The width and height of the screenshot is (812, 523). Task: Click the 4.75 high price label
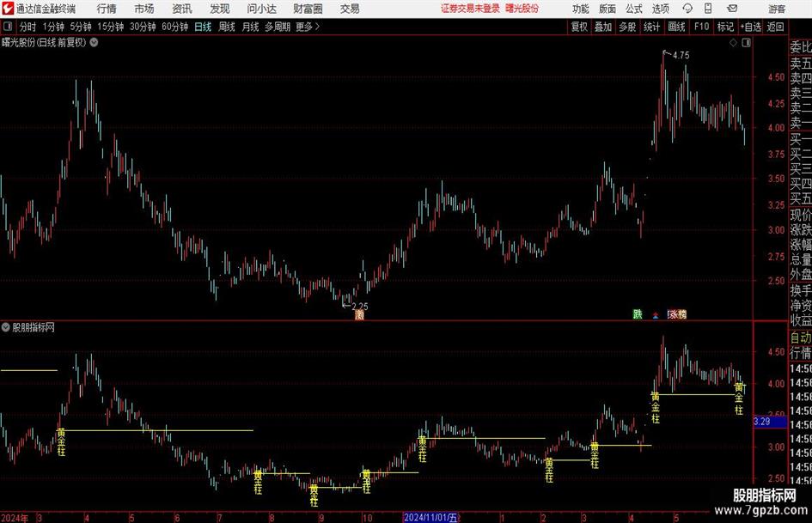coord(681,55)
